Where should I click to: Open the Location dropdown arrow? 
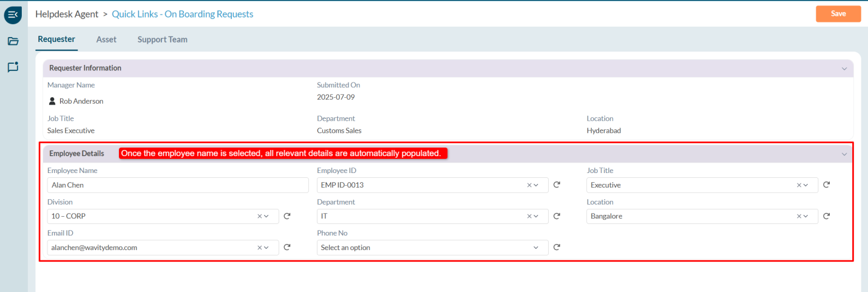coord(805,216)
